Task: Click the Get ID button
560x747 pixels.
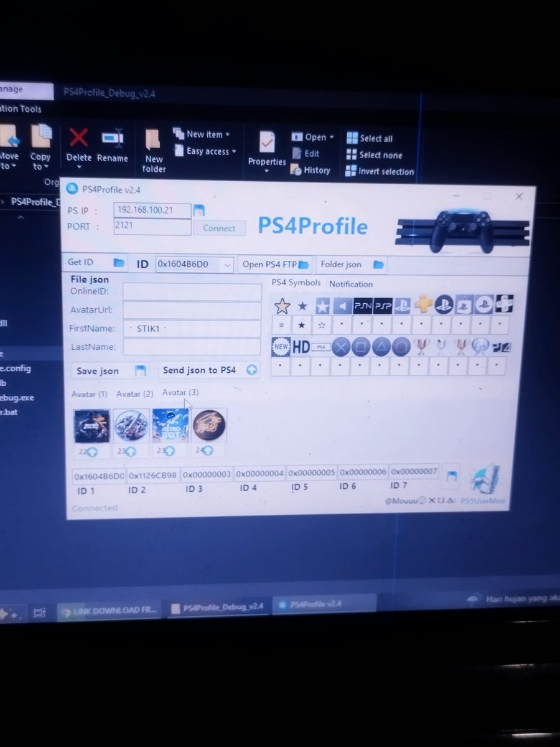Action: coord(96,263)
